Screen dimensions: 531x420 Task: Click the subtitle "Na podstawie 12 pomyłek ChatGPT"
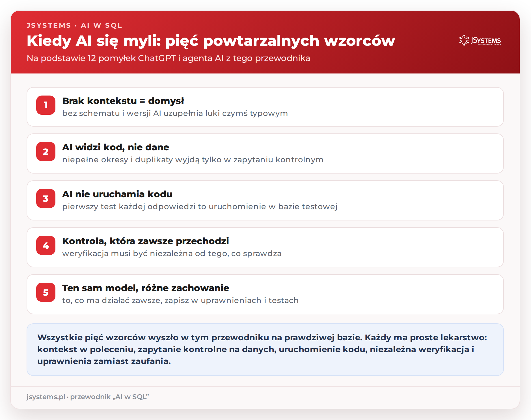click(x=169, y=58)
